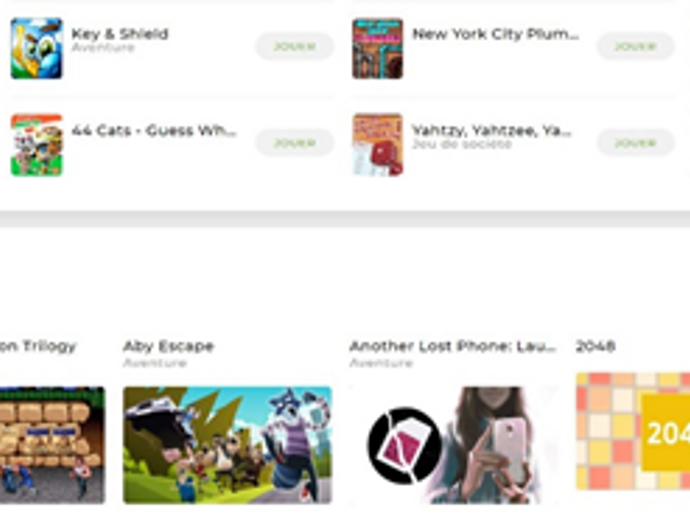690x518 pixels.
Task: Click the Another Lost Phone: Lau... title
Action: coord(453,346)
